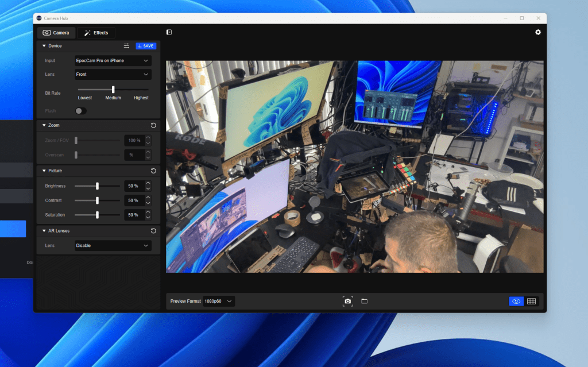Maximize the Camera Hub window
This screenshot has height=367, width=588.
point(521,18)
